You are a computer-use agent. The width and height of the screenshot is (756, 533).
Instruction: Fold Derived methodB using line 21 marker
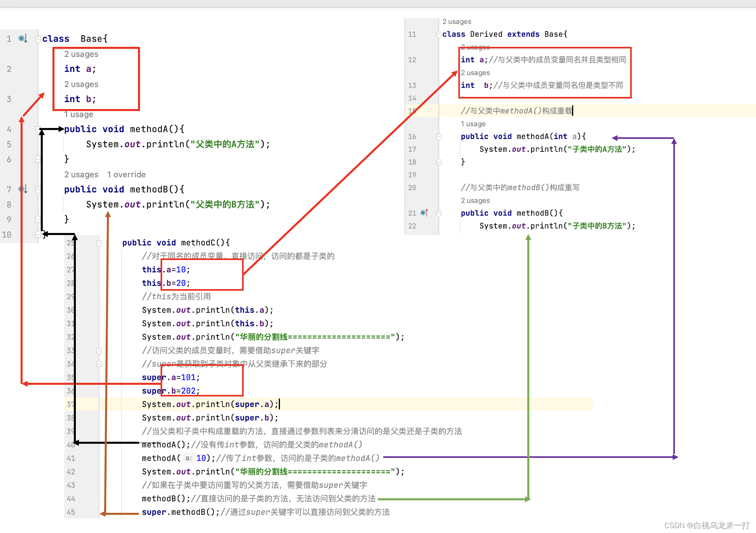tap(439, 213)
